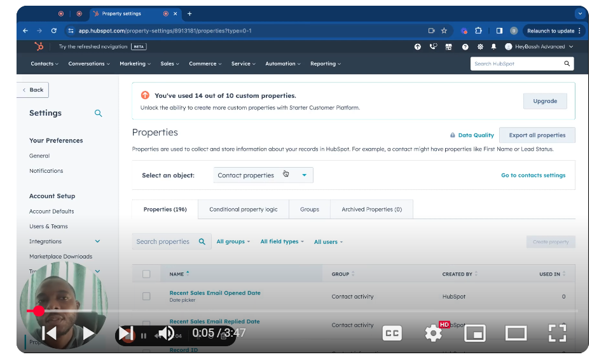Enter fullscreen video mode

point(557,333)
